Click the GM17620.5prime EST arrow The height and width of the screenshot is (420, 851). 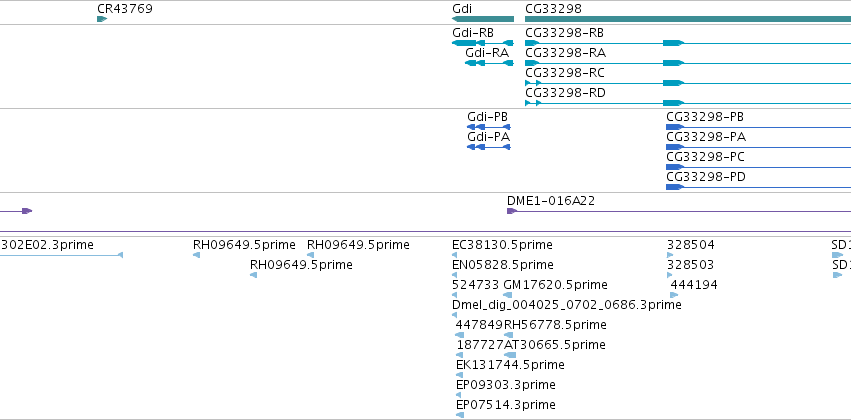pyautogui.click(x=508, y=295)
